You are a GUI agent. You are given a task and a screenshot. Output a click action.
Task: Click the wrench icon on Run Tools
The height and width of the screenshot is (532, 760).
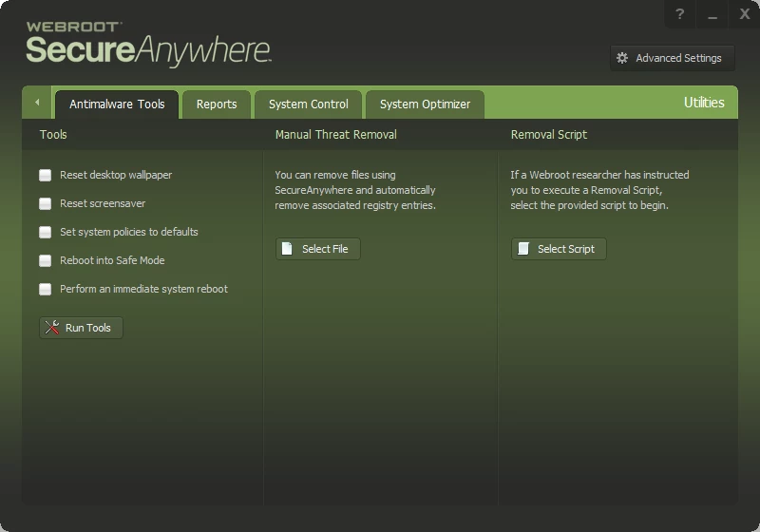[52, 328]
